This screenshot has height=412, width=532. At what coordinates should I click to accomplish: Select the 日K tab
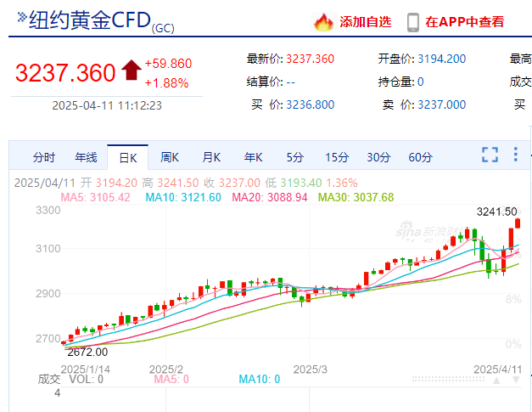pos(127,158)
